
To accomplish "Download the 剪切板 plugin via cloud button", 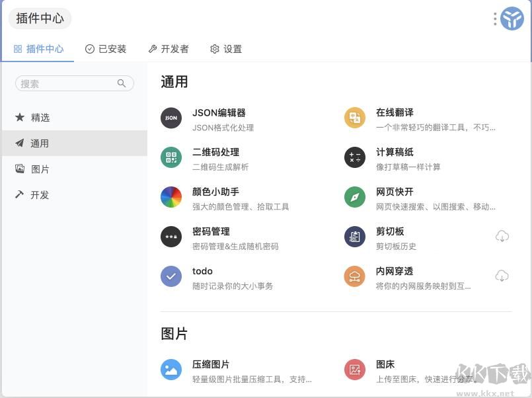I will [x=502, y=237].
